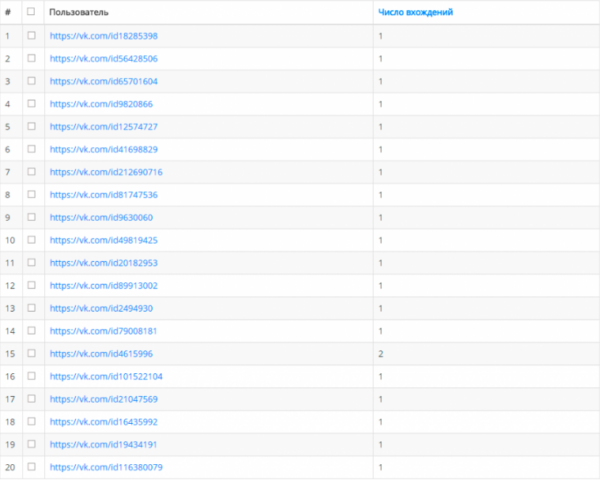Open link https://vk.com/id16435992
The width and height of the screenshot is (600, 480).
click(104, 422)
